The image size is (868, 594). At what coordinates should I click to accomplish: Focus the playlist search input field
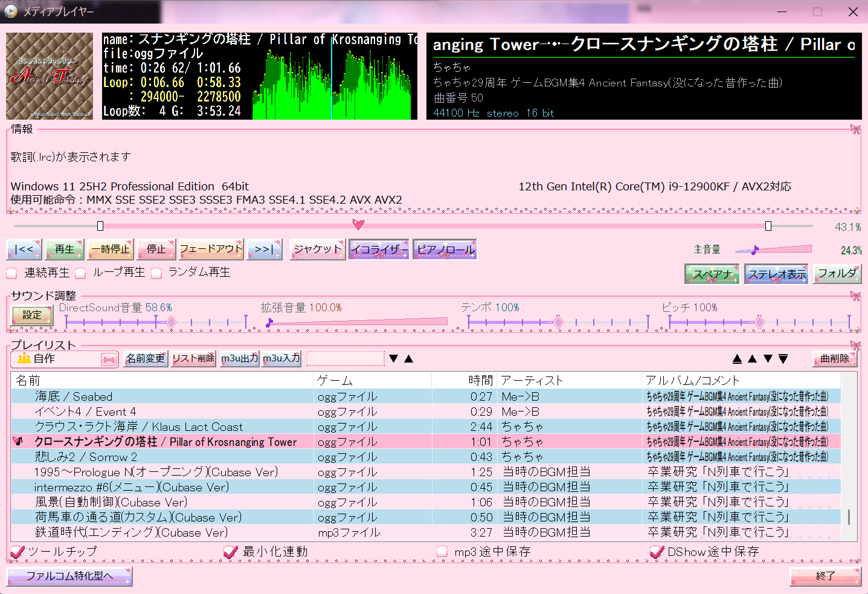click(346, 359)
